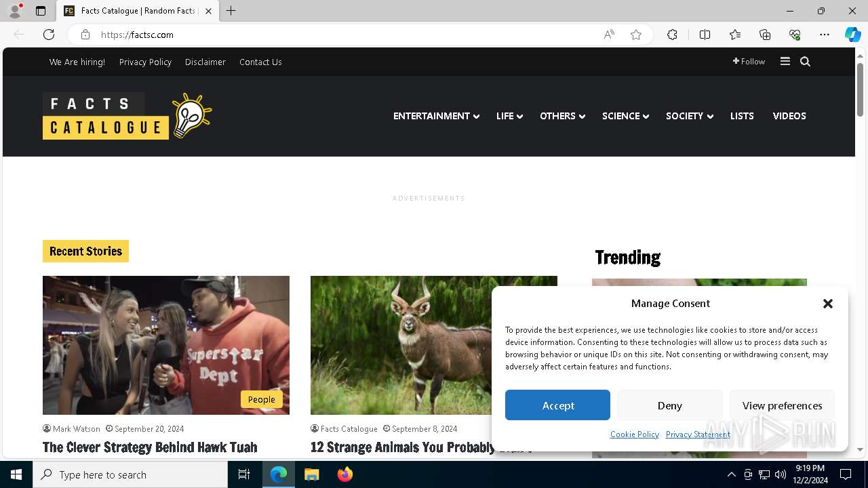
Task: Open browser Settings and more menu
Action: pos(825,35)
